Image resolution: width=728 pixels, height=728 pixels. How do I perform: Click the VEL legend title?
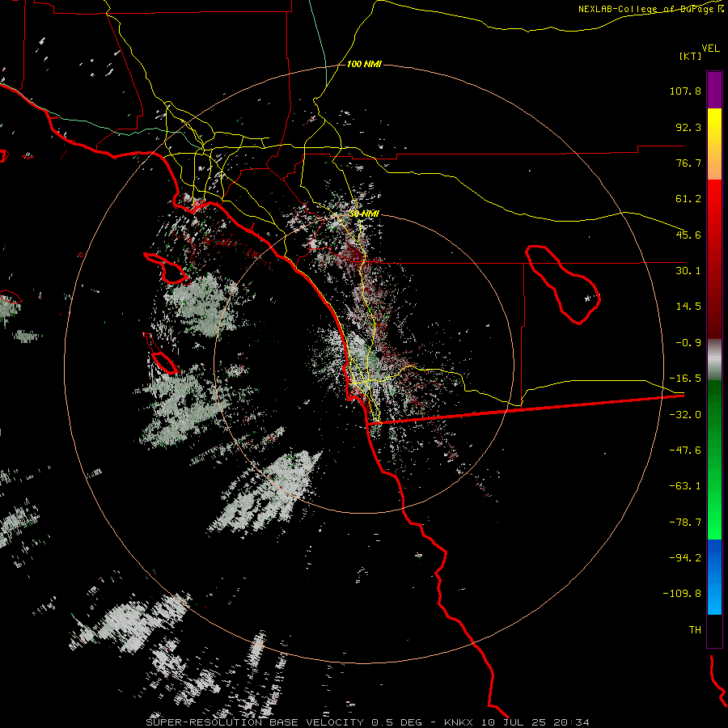click(x=710, y=48)
